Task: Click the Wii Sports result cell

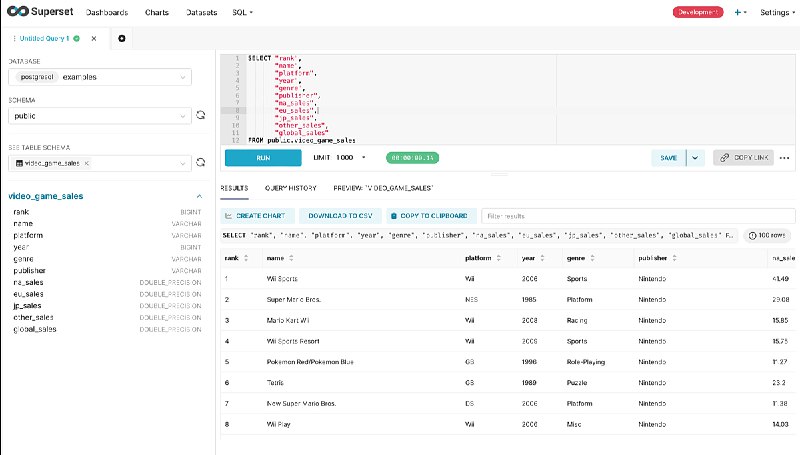Action: [x=282, y=279]
